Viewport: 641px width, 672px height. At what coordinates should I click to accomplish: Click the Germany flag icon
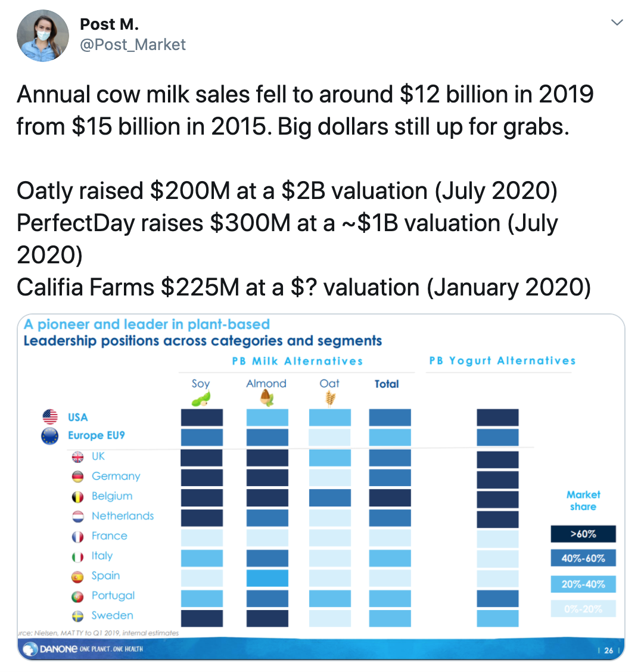[x=77, y=477]
